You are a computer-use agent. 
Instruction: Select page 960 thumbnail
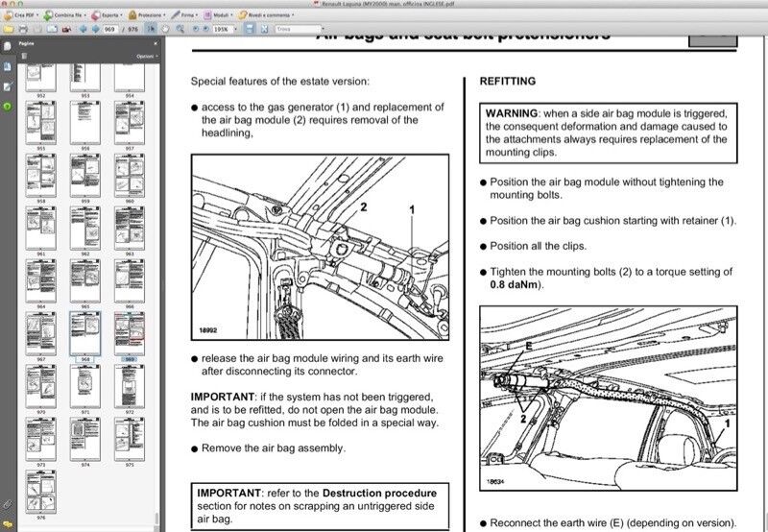point(130,176)
